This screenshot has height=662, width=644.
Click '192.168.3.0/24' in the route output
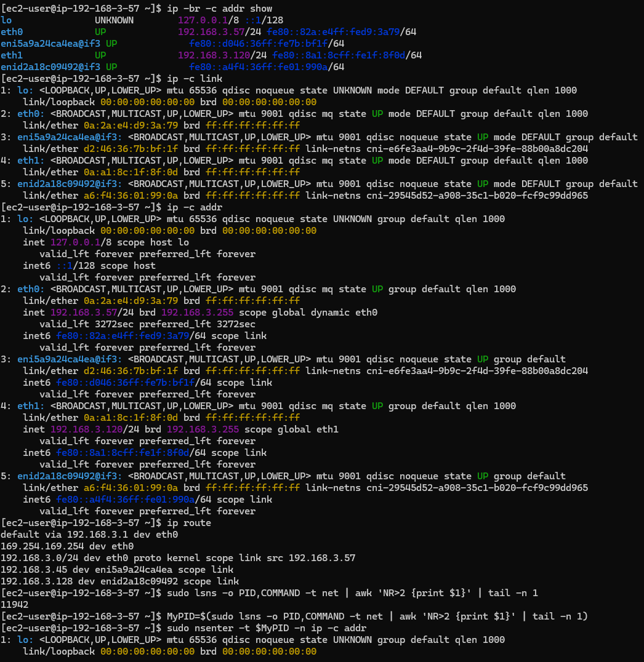point(40,558)
